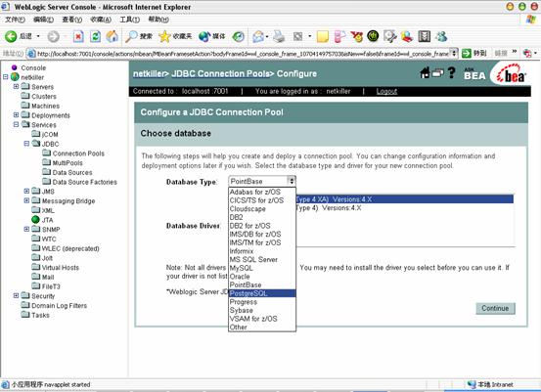Open the console Help question mark icon
The image size is (541, 392).
point(452,72)
